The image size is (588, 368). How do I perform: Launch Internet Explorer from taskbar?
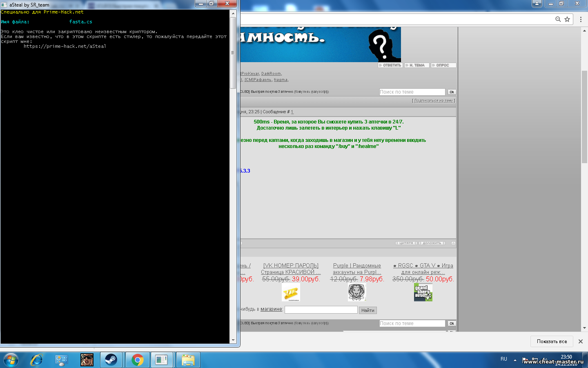point(37,360)
